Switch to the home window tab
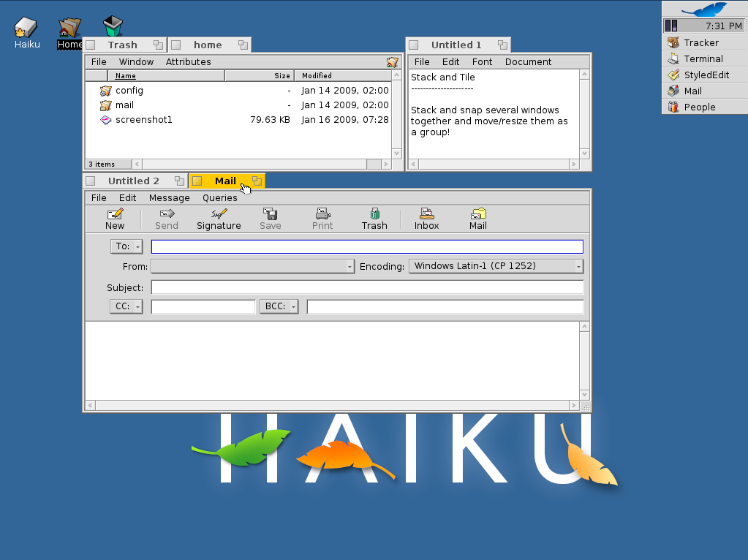The height and width of the screenshot is (560, 748). [x=208, y=45]
